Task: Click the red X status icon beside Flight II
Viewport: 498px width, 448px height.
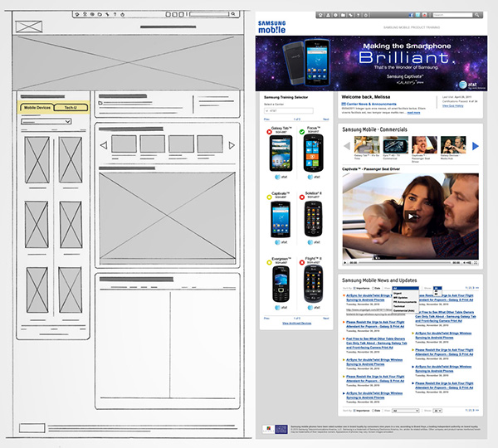Action: coord(302,262)
